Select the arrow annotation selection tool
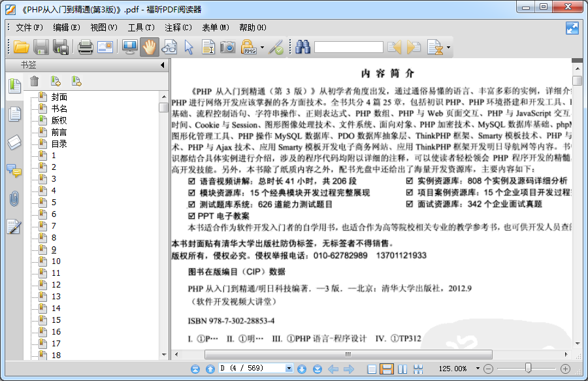The image size is (588, 381). point(189,47)
